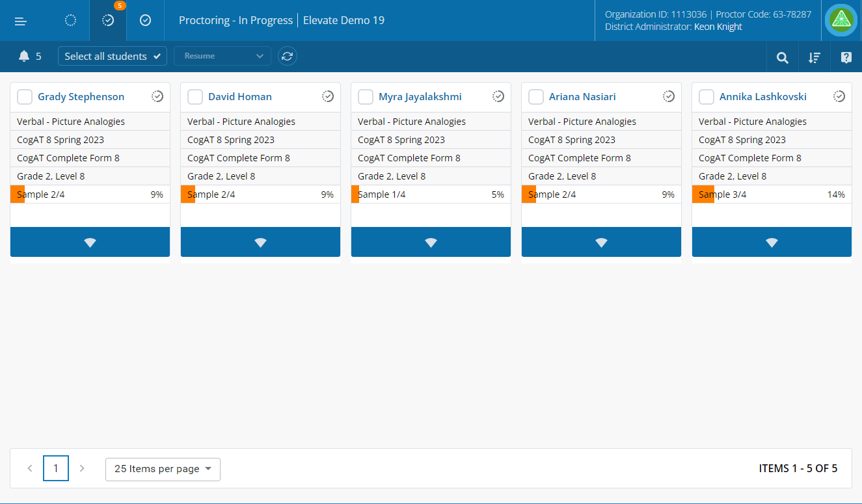Open the search magnifier tool
Image resolution: width=862 pixels, height=504 pixels.
tap(783, 57)
